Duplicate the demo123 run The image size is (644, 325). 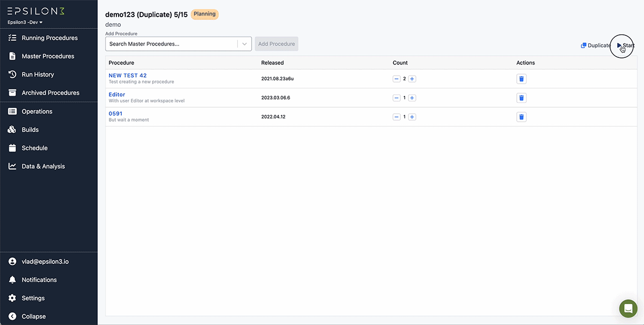click(595, 45)
